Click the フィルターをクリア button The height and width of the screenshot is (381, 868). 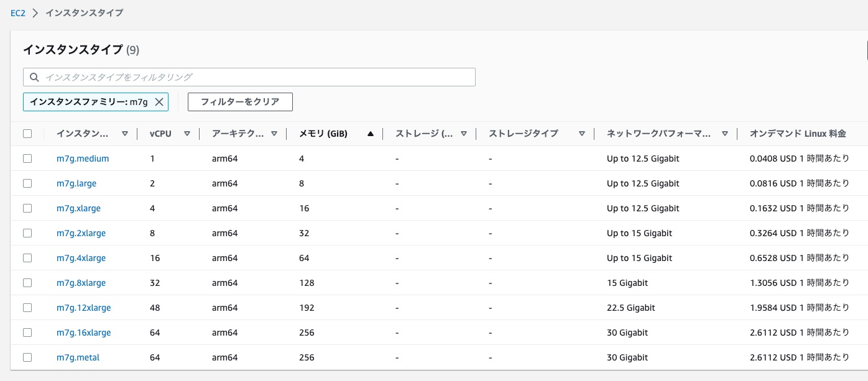240,102
